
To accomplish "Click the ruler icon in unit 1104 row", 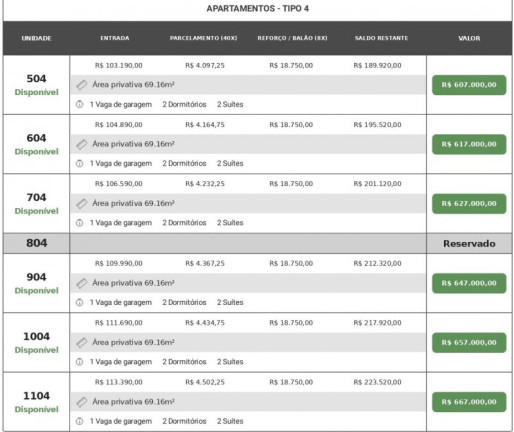I will coord(81,402).
